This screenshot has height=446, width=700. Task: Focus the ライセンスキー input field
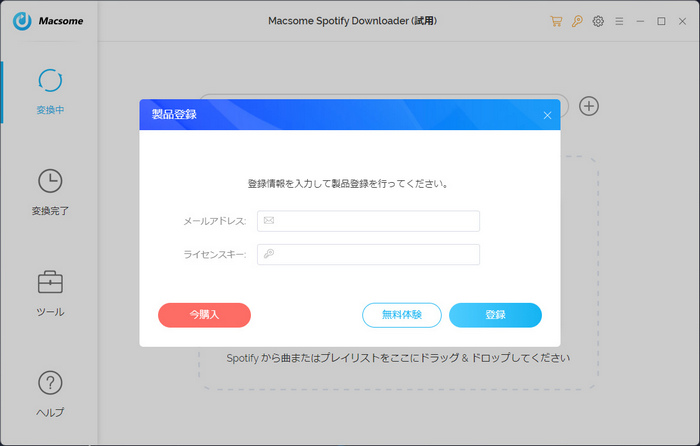pos(368,254)
